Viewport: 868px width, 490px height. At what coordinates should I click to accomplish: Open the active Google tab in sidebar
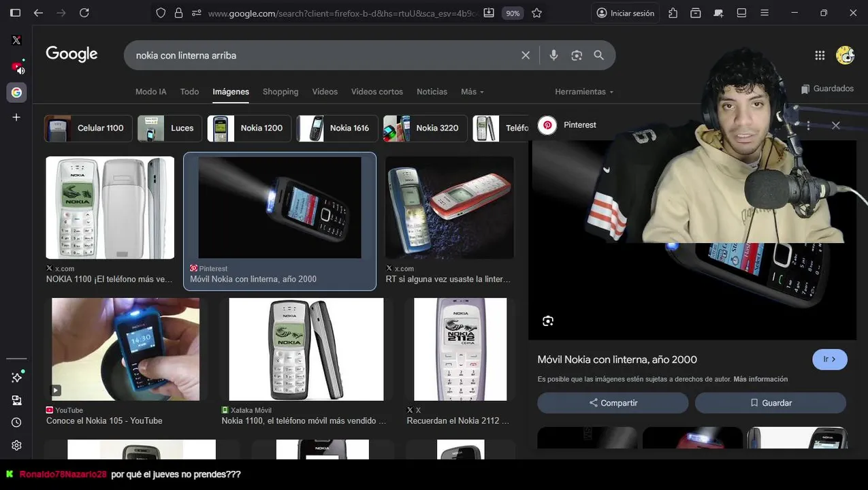pos(16,93)
